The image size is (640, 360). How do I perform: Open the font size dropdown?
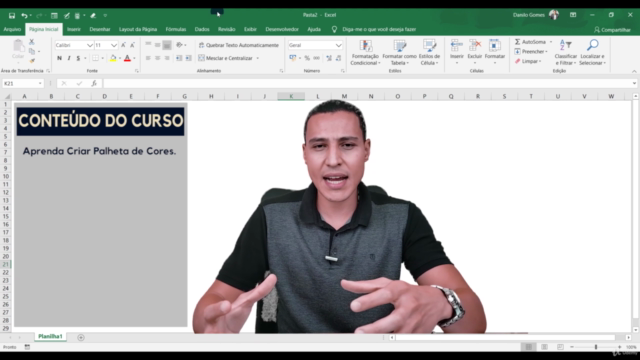click(x=114, y=45)
